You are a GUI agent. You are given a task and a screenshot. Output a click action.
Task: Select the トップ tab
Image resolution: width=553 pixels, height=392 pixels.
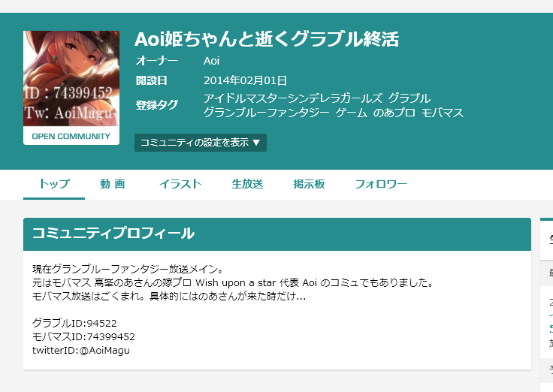54,184
